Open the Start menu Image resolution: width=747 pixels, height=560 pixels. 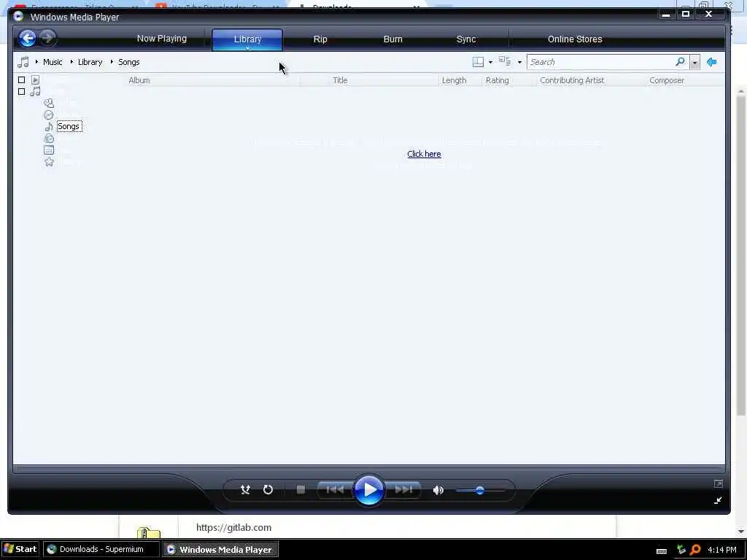point(20,549)
